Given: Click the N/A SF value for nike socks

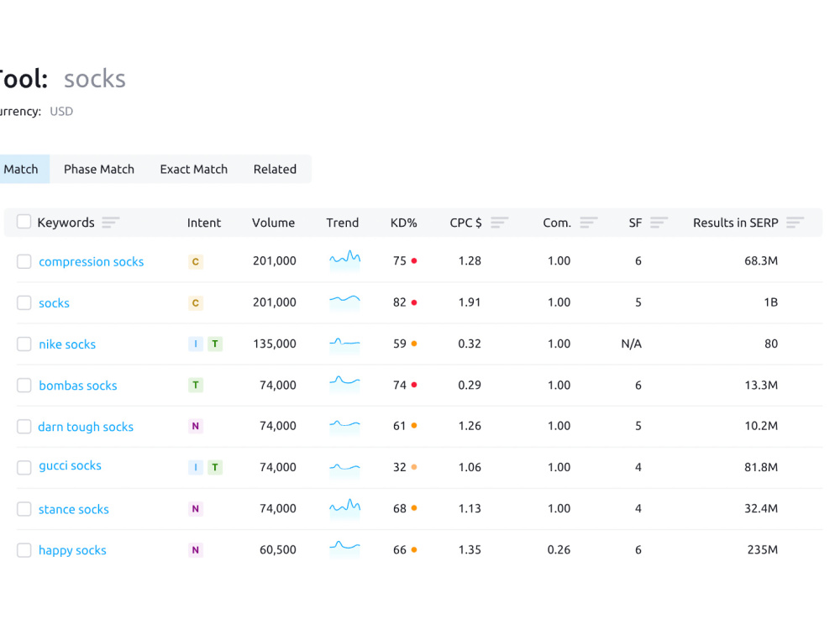Looking at the screenshot, I should pos(631,344).
